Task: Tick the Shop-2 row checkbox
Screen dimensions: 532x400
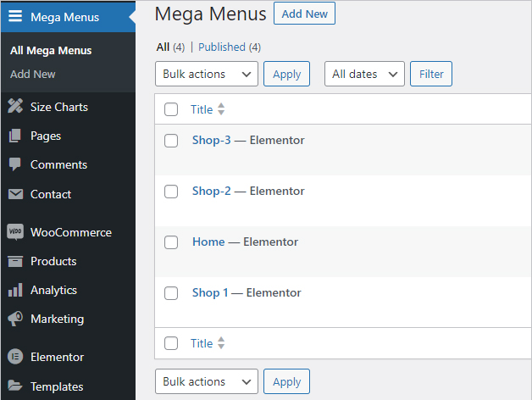Action: [171, 192]
